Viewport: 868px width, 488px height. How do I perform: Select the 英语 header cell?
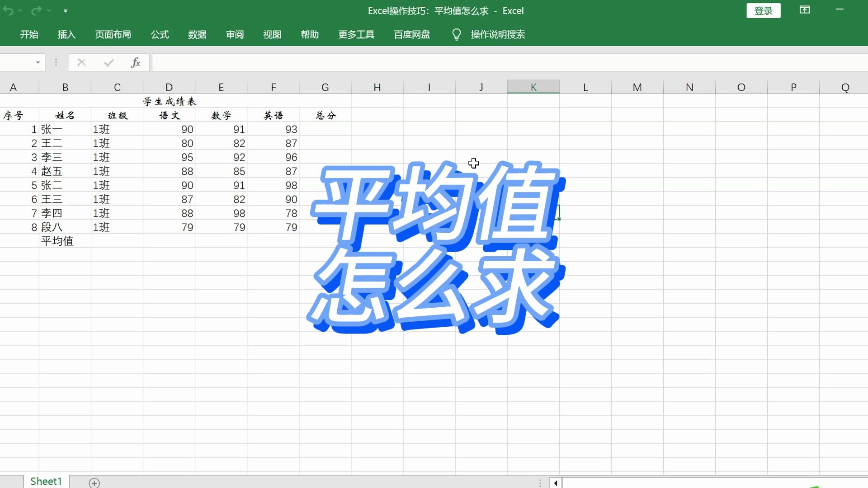click(x=273, y=115)
